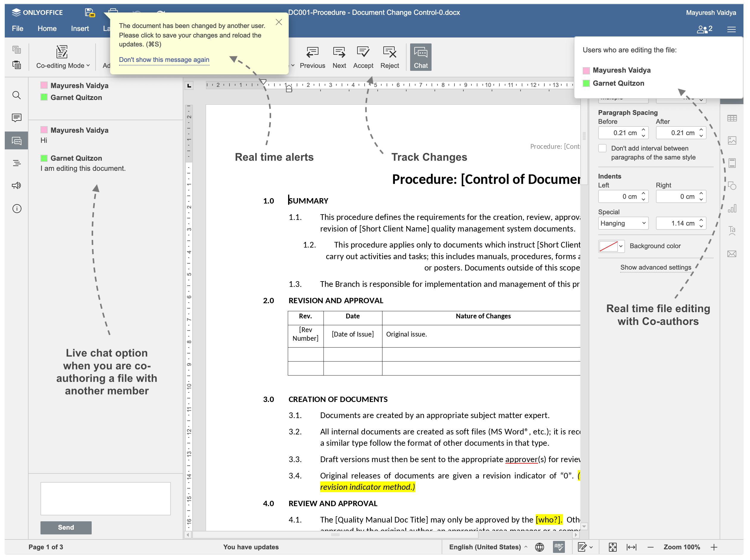Click the You have updates status text
Screen dimensions: 750x560
click(x=251, y=547)
